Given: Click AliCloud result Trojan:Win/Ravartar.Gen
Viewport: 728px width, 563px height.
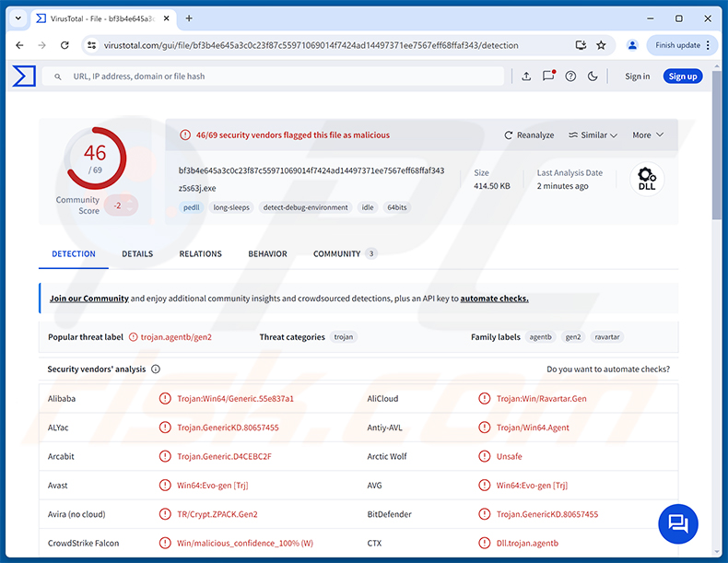Looking at the screenshot, I should click(541, 399).
